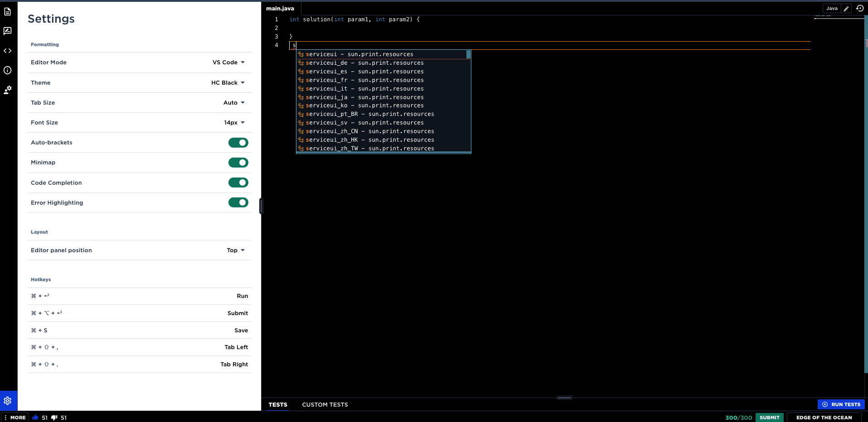Click the thumbs down icon
Screen dimensions: 868x422
point(54,417)
